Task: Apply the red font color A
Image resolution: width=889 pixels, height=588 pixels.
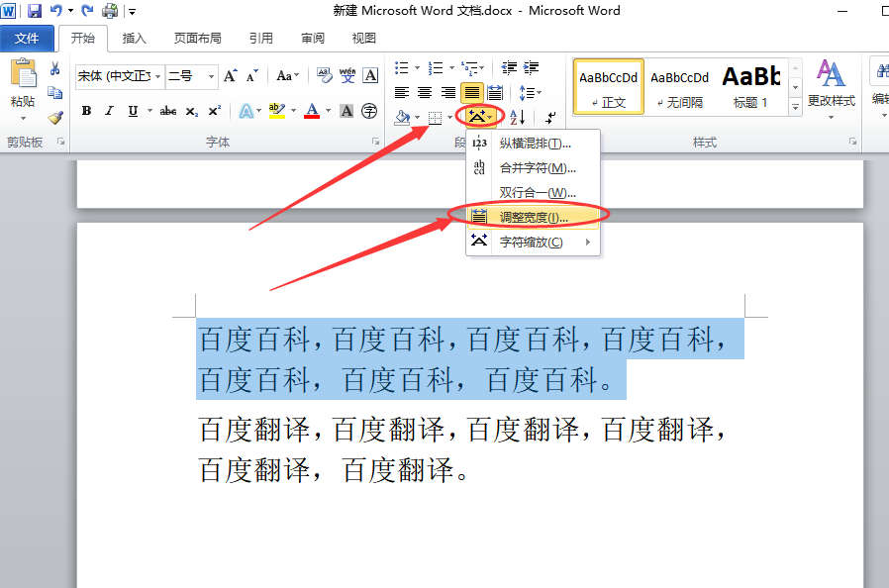Action: [312, 111]
